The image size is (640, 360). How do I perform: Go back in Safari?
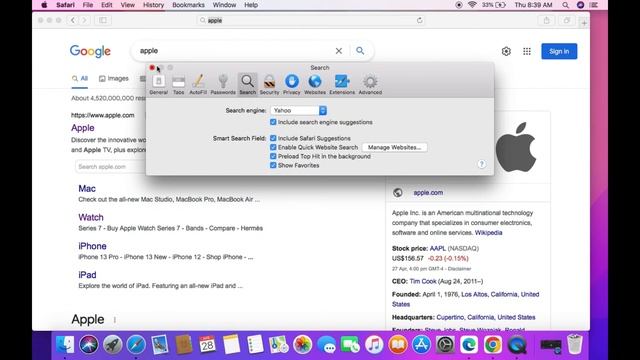(73, 20)
